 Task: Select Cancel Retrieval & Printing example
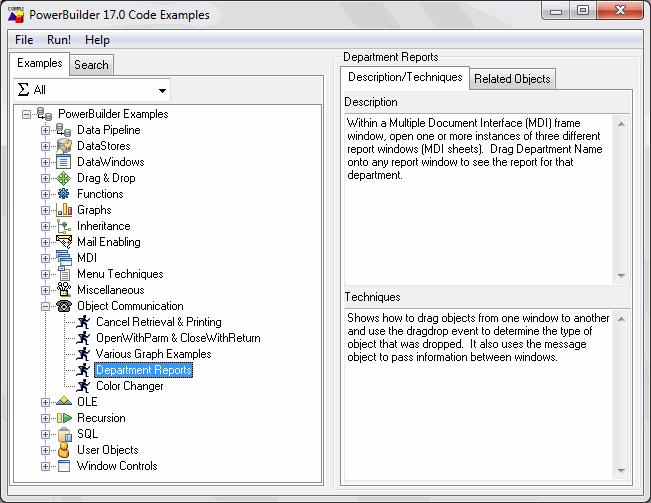point(158,322)
